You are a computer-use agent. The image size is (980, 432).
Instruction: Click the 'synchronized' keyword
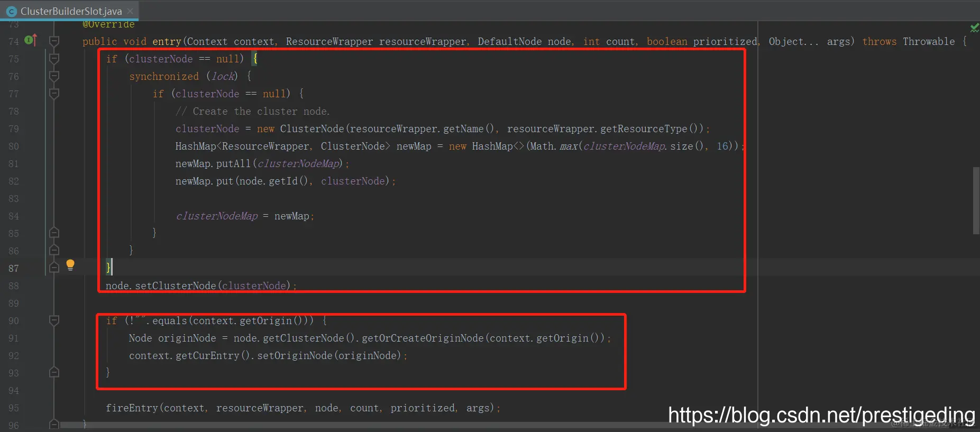[164, 76]
